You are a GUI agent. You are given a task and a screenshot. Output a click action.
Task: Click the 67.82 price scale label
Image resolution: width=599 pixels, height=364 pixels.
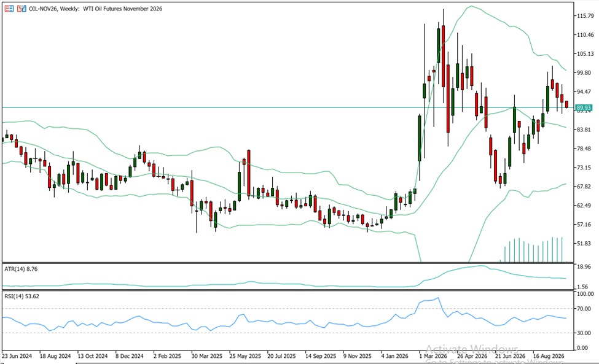pyautogui.click(x=584, y=186)
